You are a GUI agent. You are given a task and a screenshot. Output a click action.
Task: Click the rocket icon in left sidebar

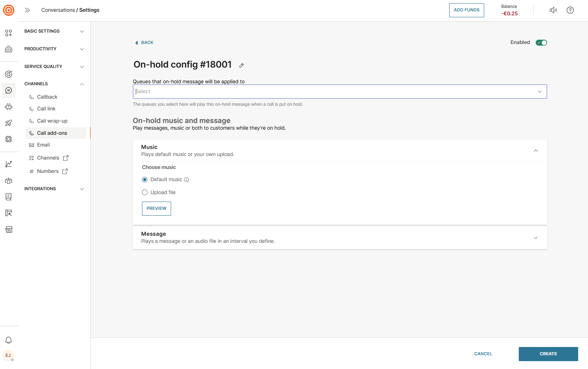[9, 123]
